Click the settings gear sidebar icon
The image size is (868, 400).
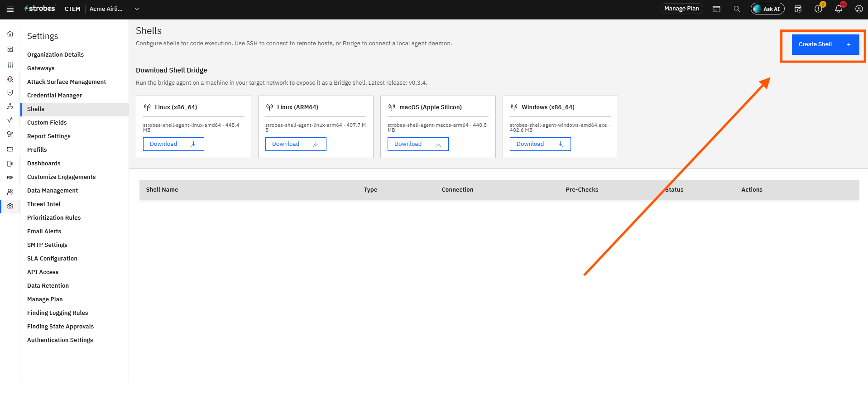10,207
